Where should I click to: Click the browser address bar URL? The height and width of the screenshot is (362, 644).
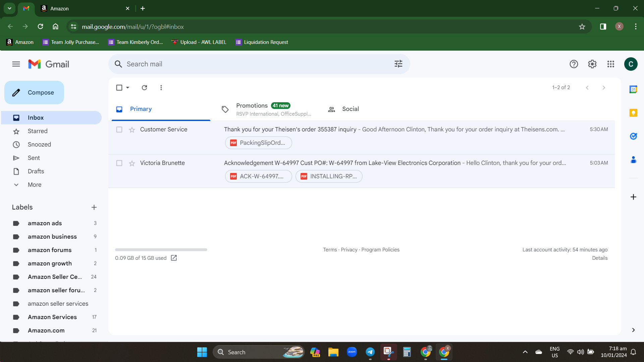(x=133, y=27)
